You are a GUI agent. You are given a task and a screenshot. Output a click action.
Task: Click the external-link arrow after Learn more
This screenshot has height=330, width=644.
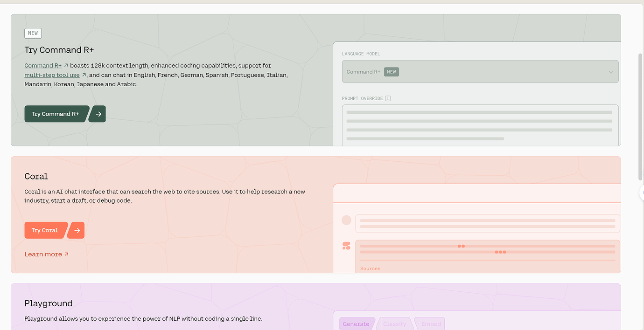[x=66, y=254]
